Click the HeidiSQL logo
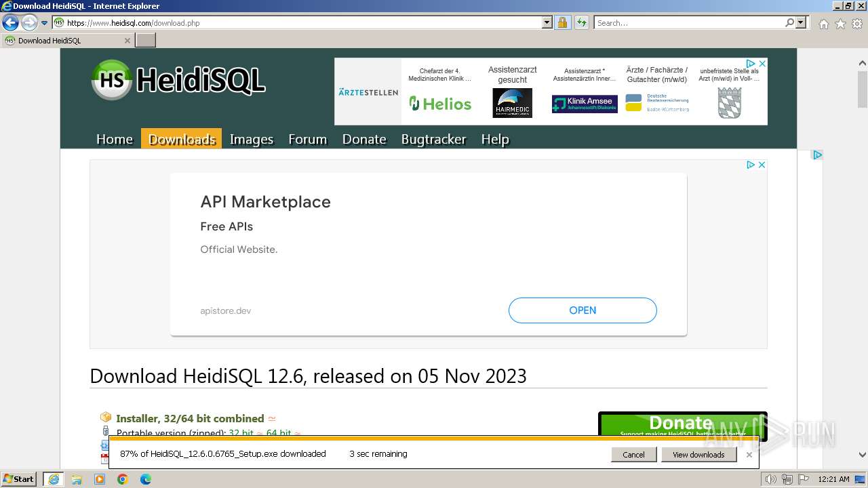The width and height of the screenshot is (868, 488). 178,80
